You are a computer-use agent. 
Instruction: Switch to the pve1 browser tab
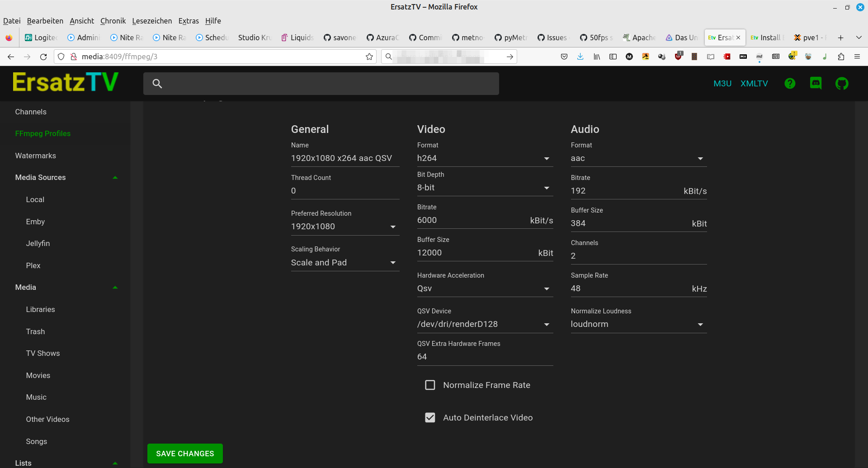(809, 38)
